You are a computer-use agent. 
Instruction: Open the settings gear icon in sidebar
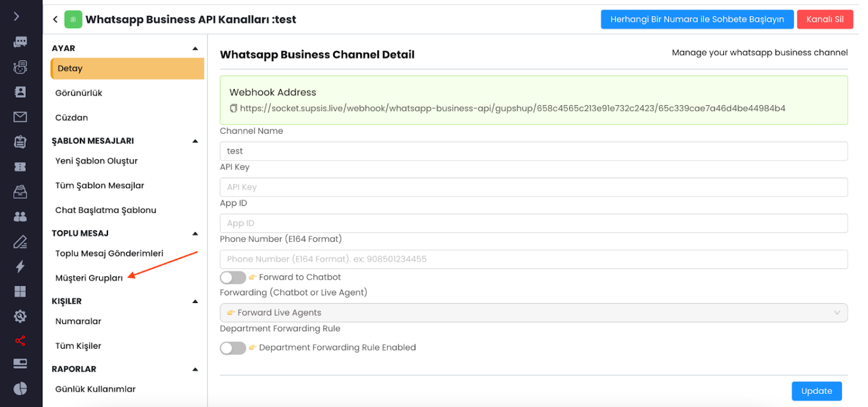[20, 316]
